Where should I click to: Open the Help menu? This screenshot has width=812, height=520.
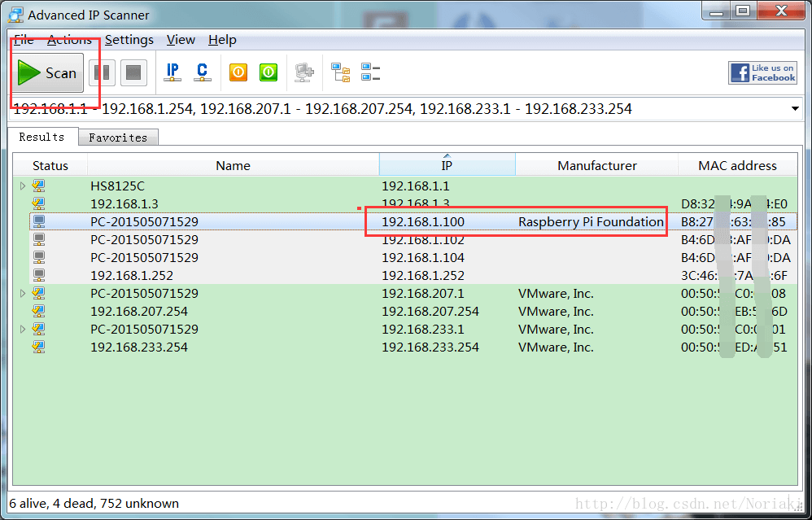click(222, 40)
